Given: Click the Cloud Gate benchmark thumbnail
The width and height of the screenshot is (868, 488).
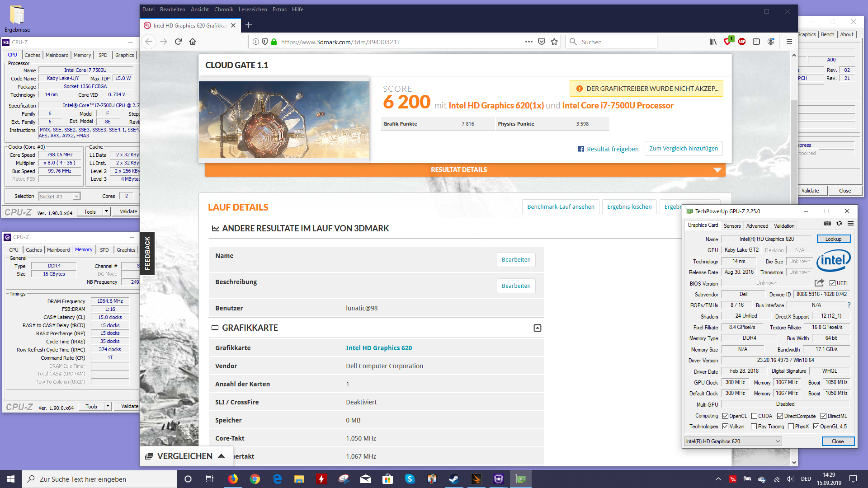Looking at the screenshot, I should pos(284,120).
